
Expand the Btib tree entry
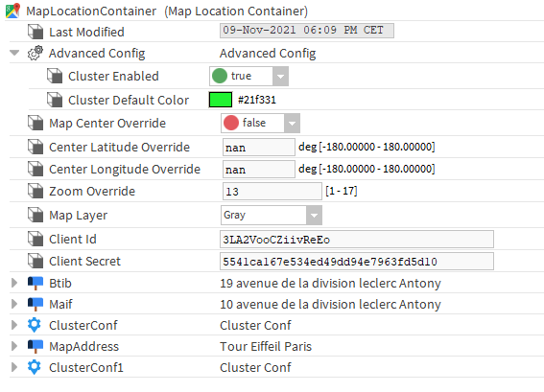[14, 283]
